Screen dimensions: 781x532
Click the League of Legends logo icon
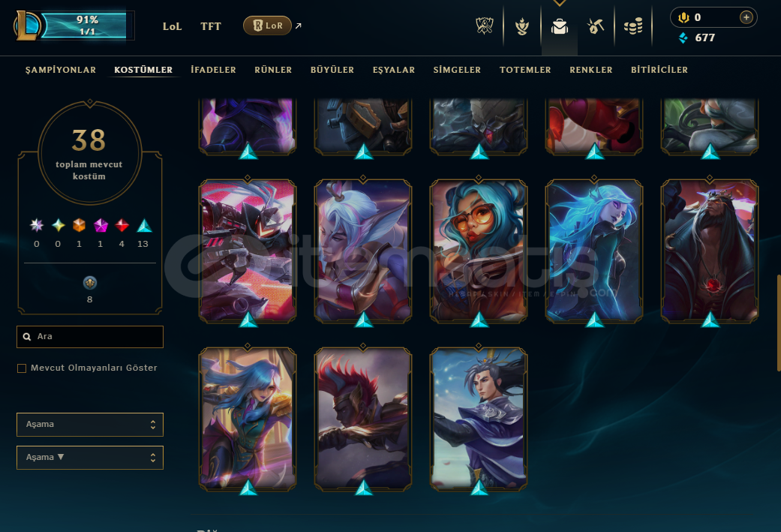[26, 26]
